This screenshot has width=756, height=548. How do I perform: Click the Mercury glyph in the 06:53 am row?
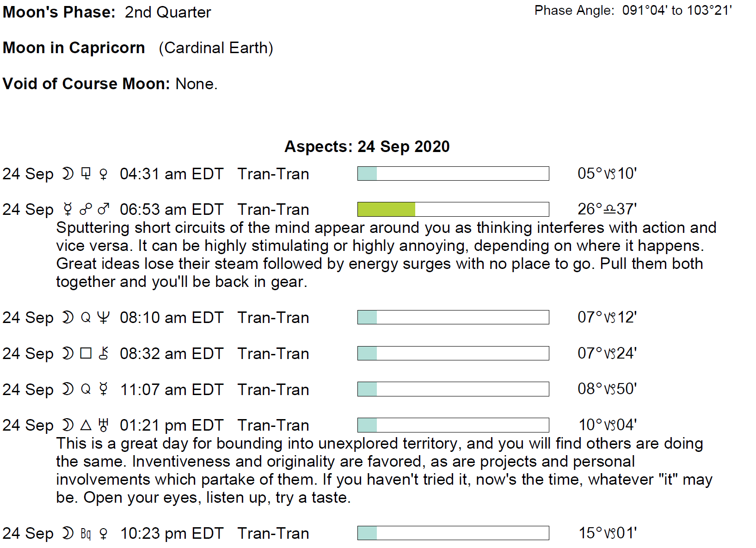click(x=68, y=210)
